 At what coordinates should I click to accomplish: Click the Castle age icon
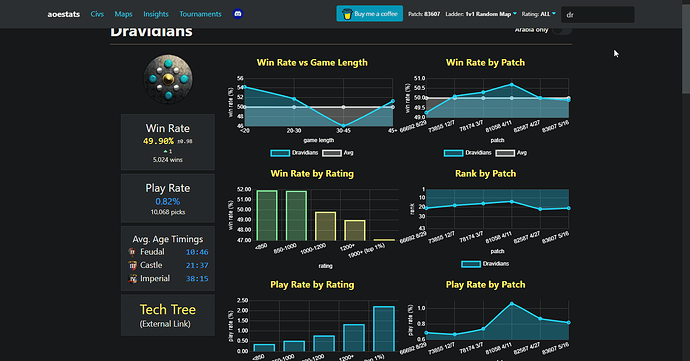pos(132,265)
